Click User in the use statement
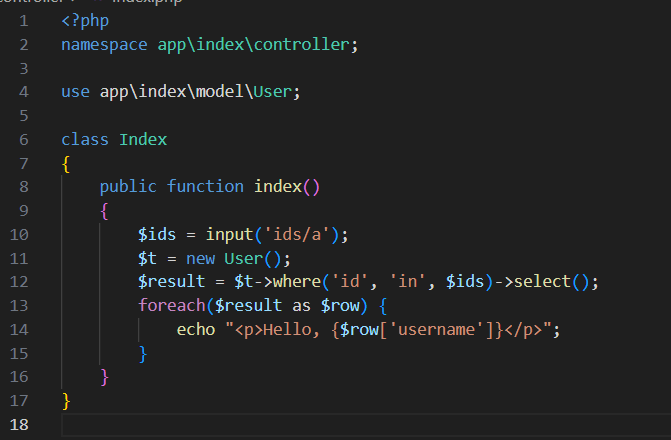Screen dimensions: 671x440 click(273, 92)
